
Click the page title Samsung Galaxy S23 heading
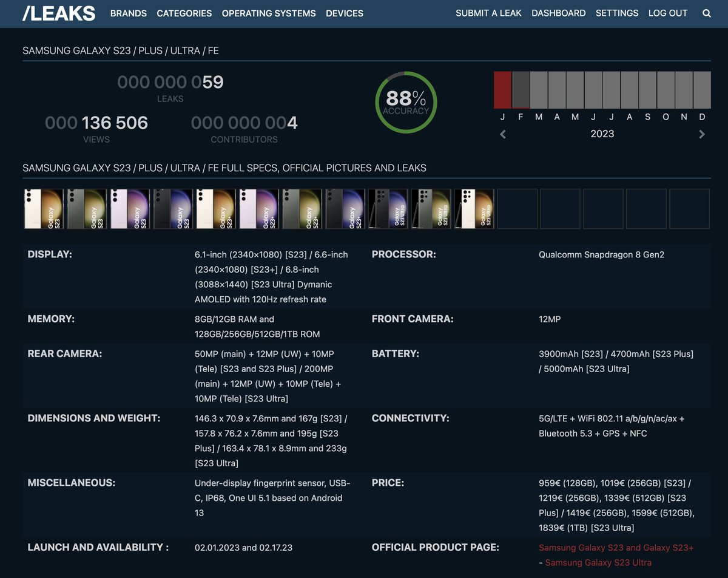tap(121, 51)
